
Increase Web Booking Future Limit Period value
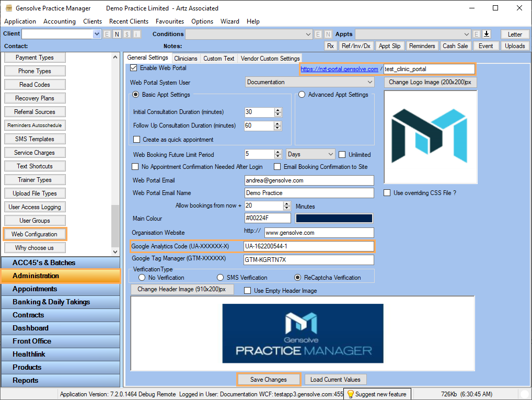click(x=278, y=152)
